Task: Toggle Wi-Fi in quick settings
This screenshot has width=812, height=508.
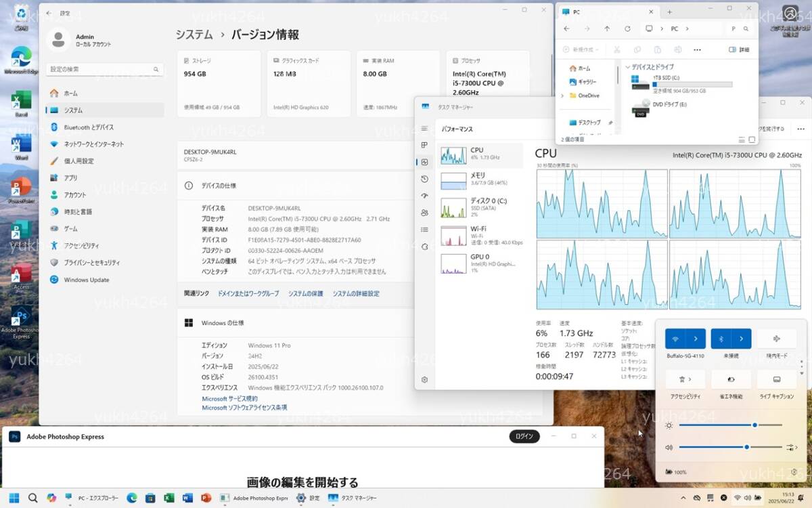Action: [675, 339]
